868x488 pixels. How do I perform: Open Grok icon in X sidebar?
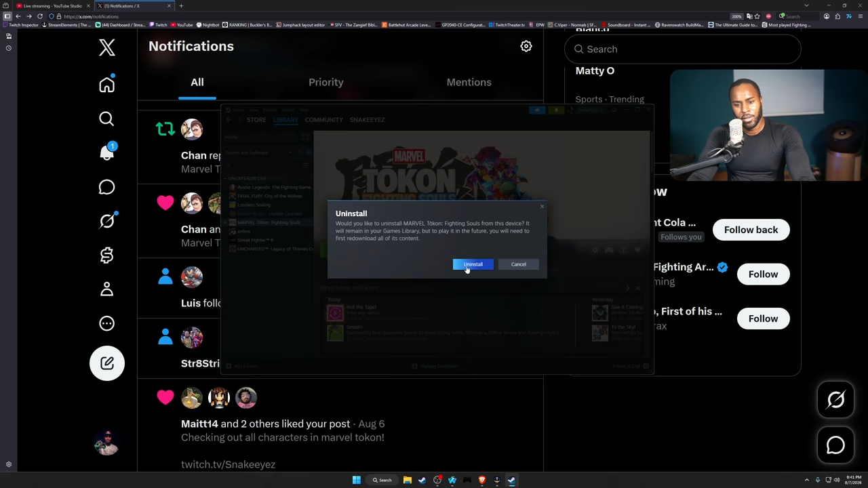(x=106, y=221)
